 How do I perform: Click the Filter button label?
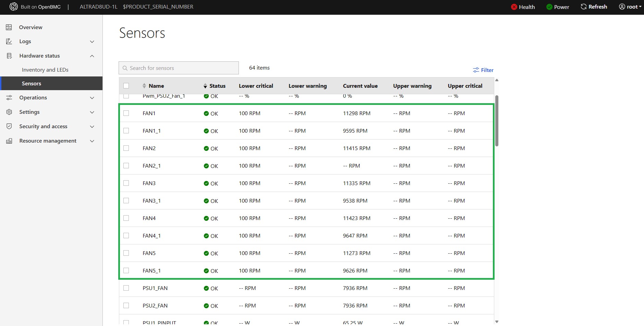[x=487, y=70]
